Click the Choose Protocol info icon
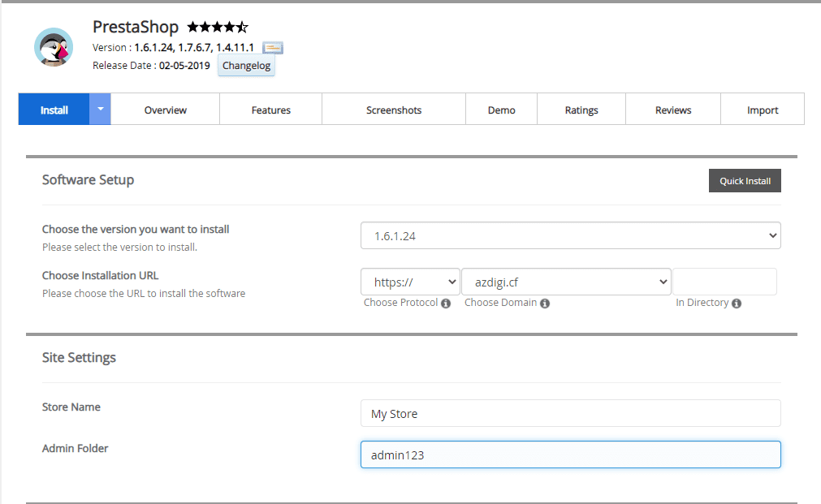The height and width of the screenshot is (504, 821). pyautogui.click(x=446, y=304)
